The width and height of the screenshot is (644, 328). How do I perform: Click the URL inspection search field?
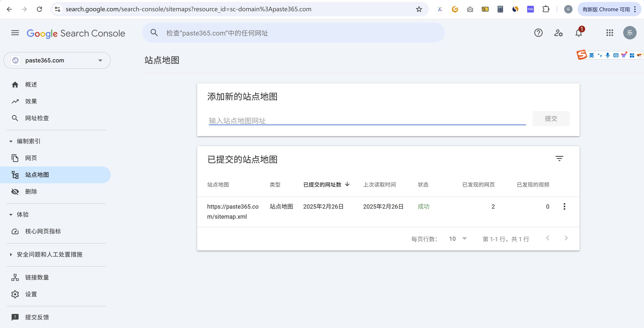click(293, 33)
